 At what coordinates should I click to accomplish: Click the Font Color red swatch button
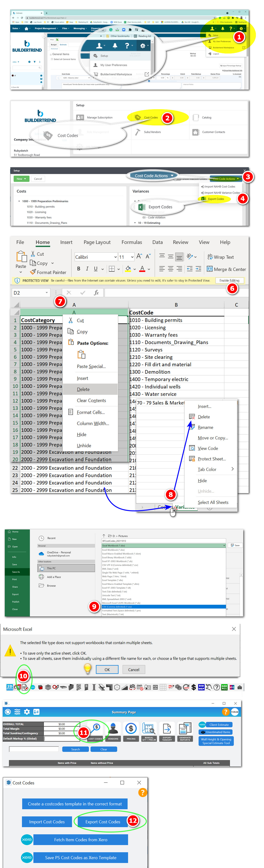[x=142, y=269]
